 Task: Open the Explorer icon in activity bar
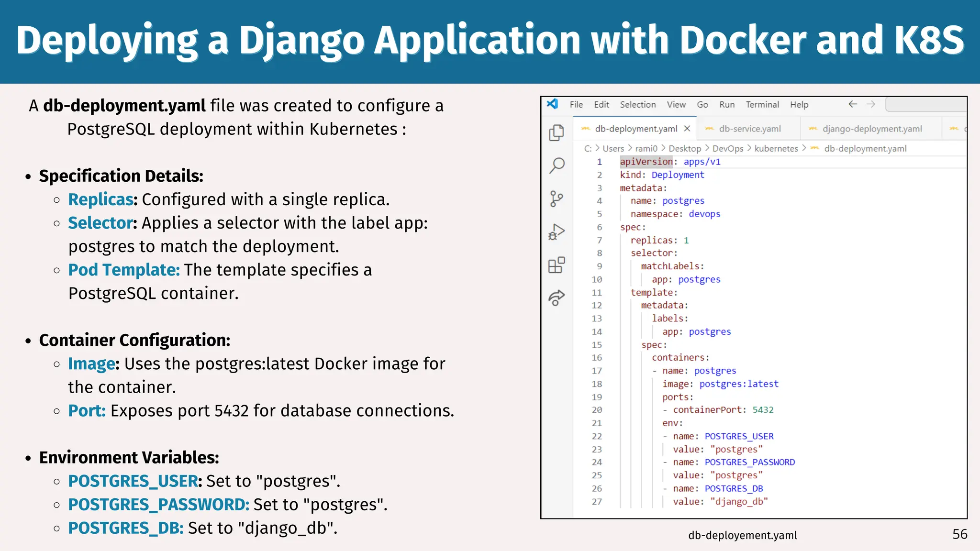click(x=556, y=132)
